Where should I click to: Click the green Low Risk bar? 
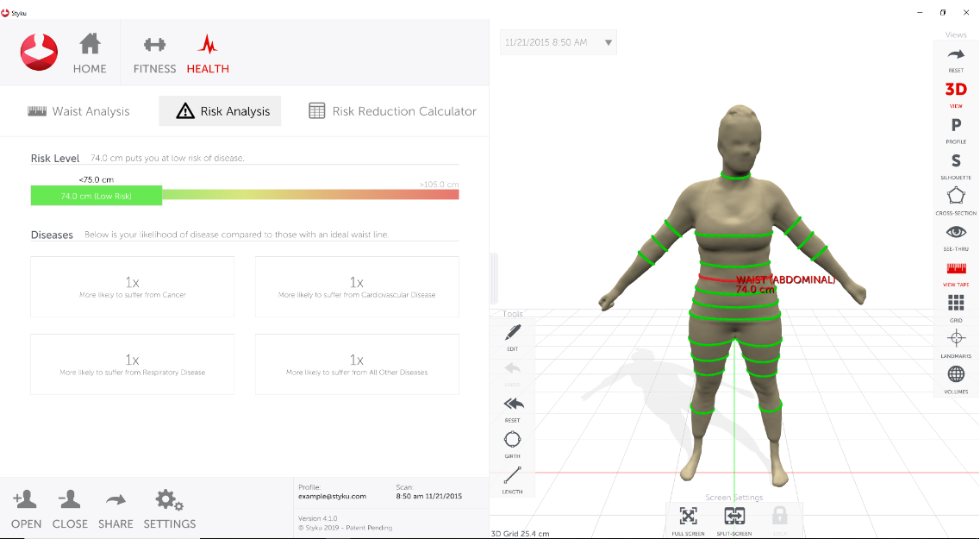(96, 196)
